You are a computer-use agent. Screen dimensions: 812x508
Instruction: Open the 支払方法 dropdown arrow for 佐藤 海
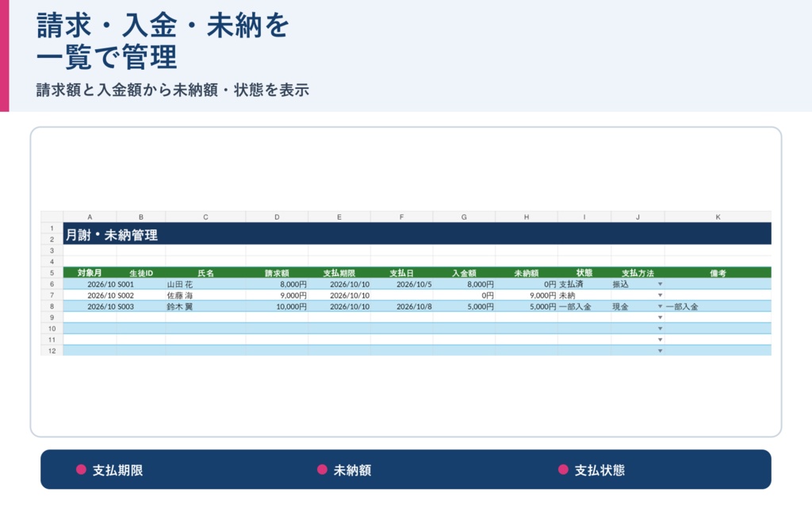(x=660, y=295)
